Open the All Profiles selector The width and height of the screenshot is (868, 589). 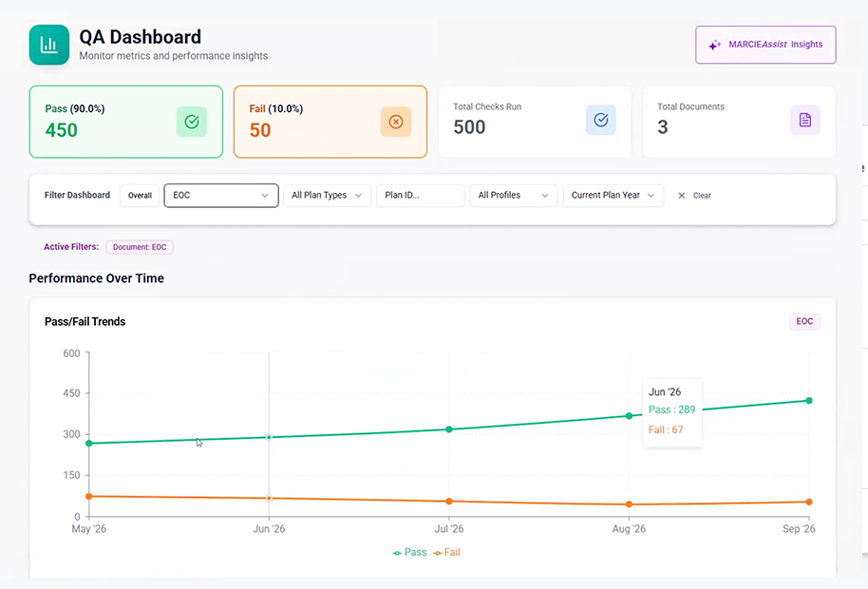[x=513, y=196]
